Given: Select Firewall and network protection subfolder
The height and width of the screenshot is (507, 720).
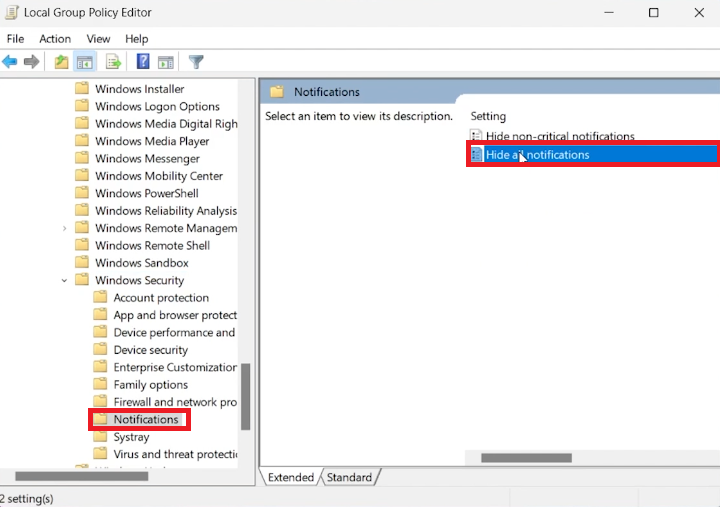Looking at the screenshot, I should click(x=175, y=402).
